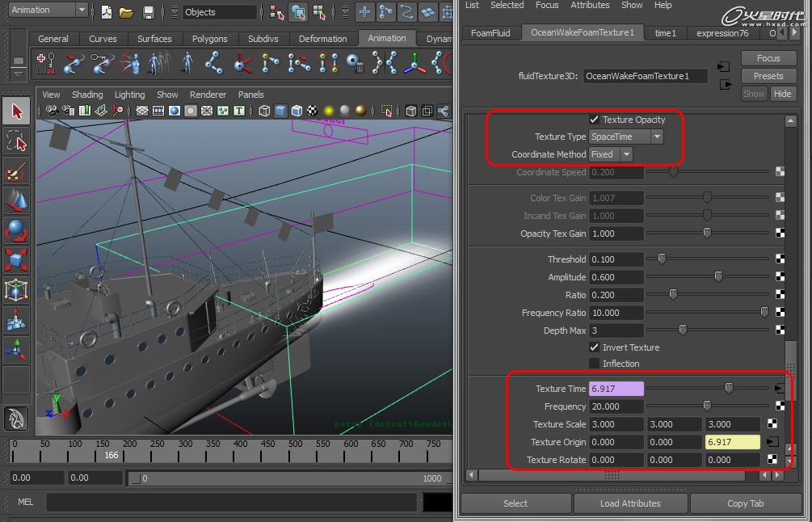Image resolution: width=812 pixels, height=522 pixels.
Task: Click the Load Attributes button
Action: pyautogui.click(x=630, y=503)
